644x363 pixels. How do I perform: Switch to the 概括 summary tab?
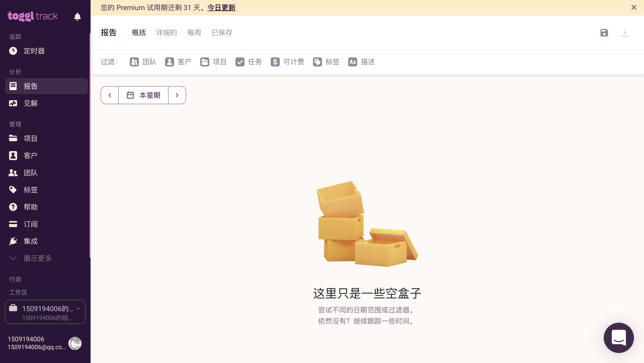pyautogui.click(x=139, y=33)
